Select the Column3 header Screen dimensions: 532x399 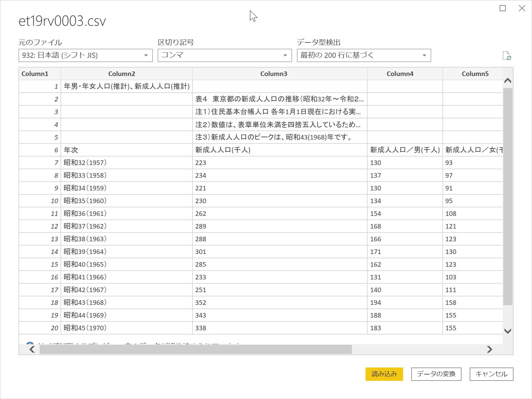[x=280, y=74]
